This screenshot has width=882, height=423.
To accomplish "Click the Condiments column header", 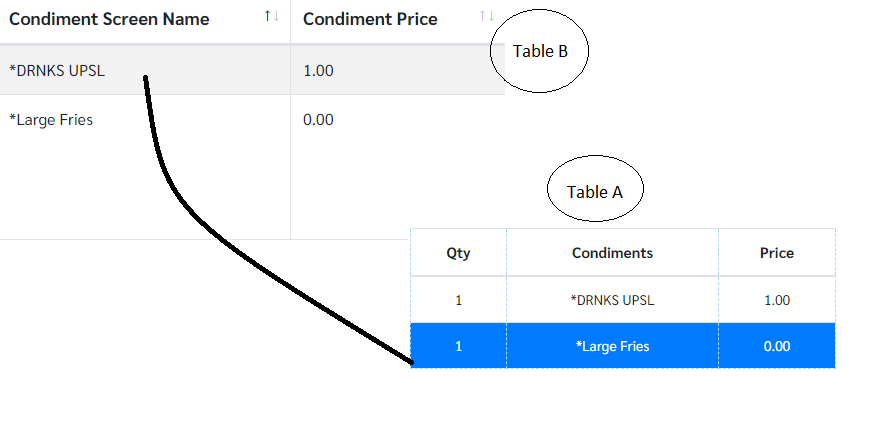I will pos(612,253).
